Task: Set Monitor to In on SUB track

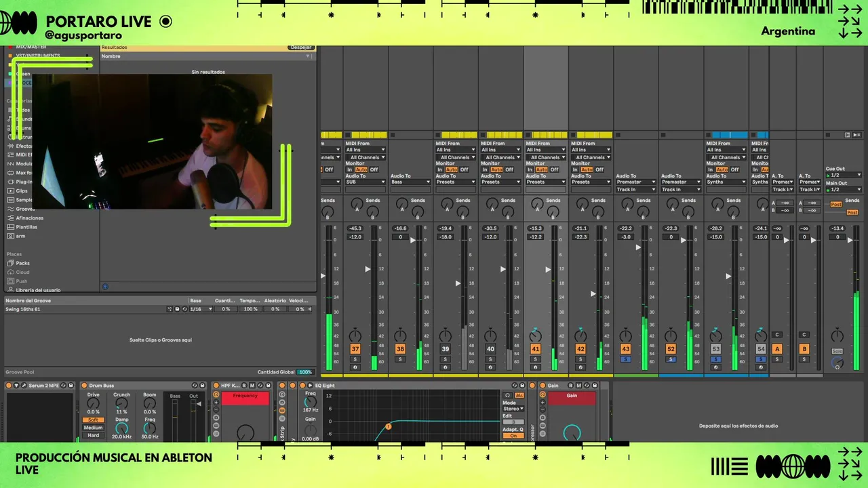Action: [350, 169]
